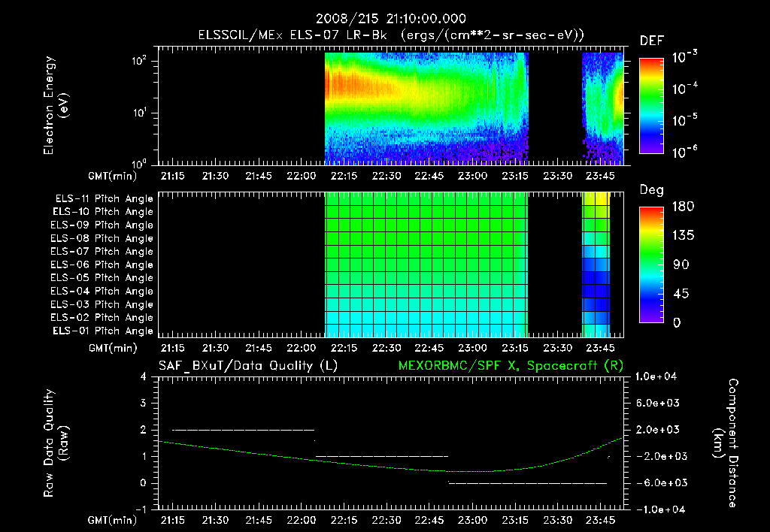Click 'GMT(min)' label under the energy spectrogram
Image resolution: width=770 pixels, height=532 pixels.
[x=113, y=176]
